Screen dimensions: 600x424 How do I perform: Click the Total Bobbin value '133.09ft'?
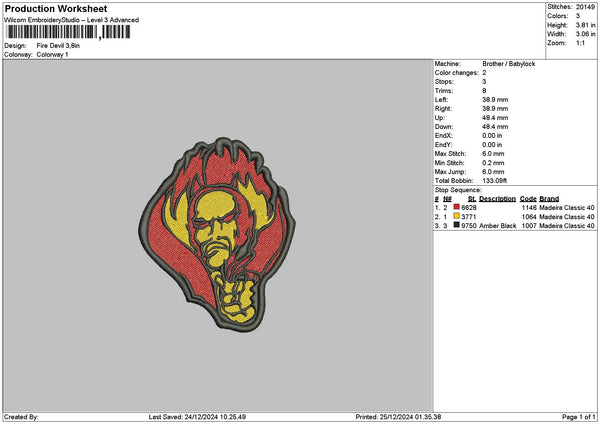coord(494,181)
